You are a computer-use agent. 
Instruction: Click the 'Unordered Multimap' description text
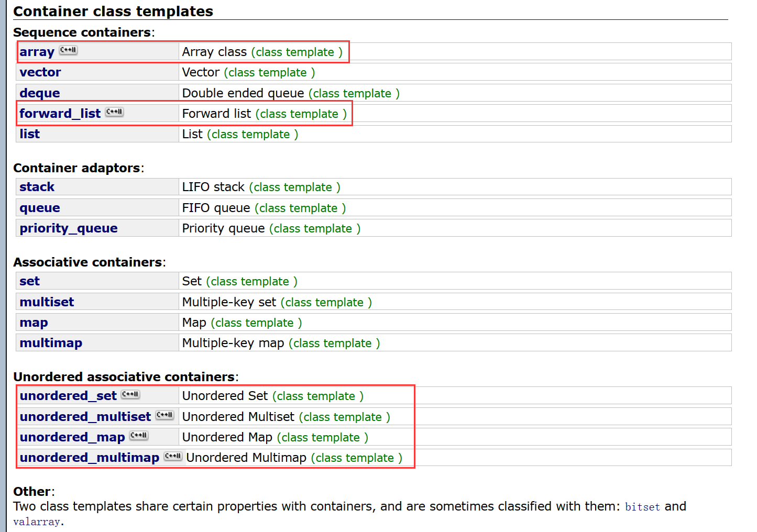pyautogui.click(x=246, y=458)
